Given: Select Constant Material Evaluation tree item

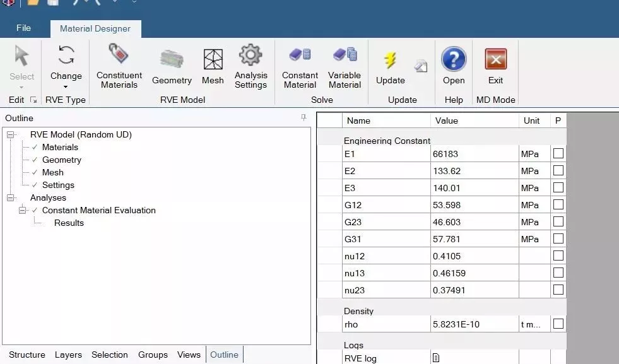Looking at the screenshot, I should point(98,211).
